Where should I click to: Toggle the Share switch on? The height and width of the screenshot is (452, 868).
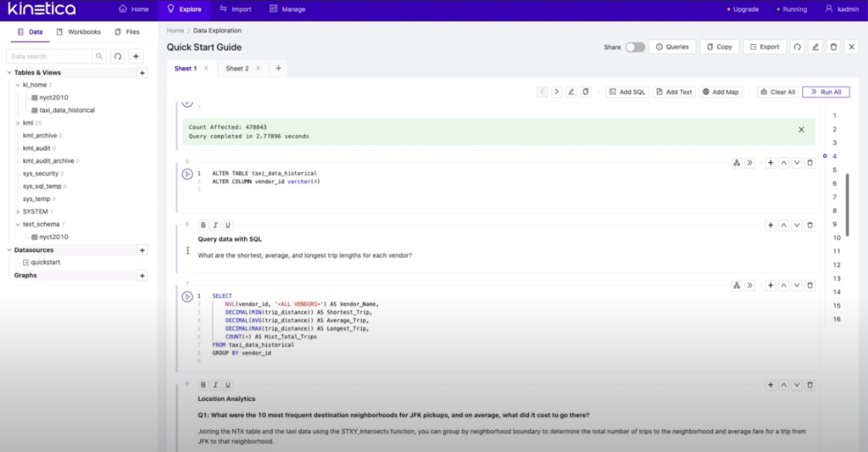coord(635,47)
